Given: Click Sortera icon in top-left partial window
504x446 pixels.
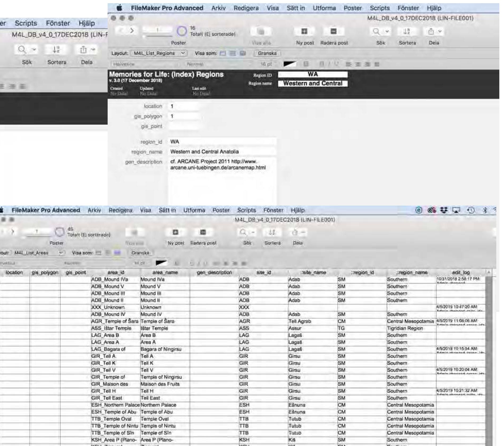Looking at the screenshot, I should pos(56,50).
